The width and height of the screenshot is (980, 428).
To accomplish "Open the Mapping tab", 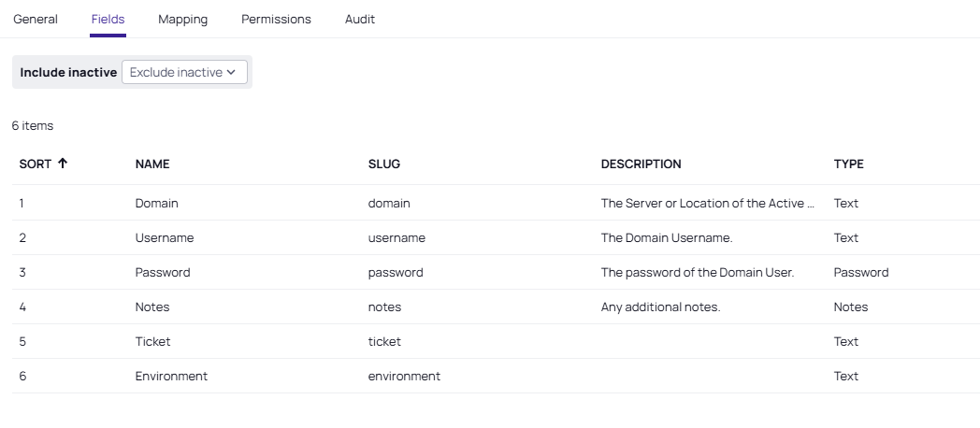I will pos(183,19).
